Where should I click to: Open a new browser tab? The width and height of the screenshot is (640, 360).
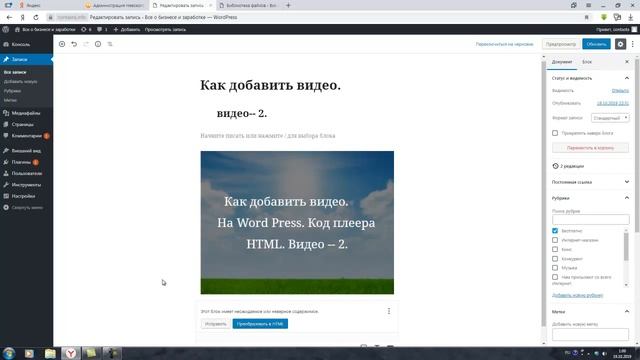[x=288, y=5]
